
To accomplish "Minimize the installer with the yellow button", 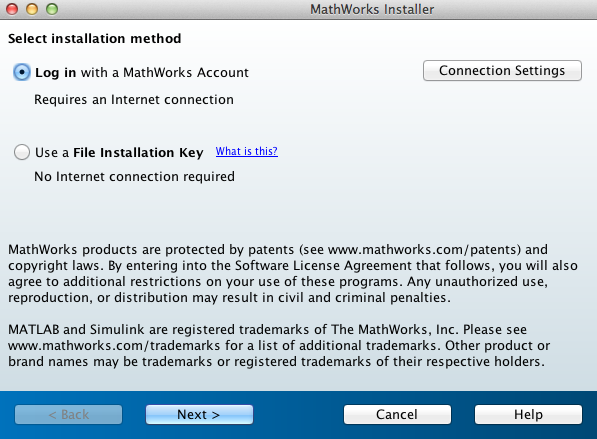I will coord(32,9).
